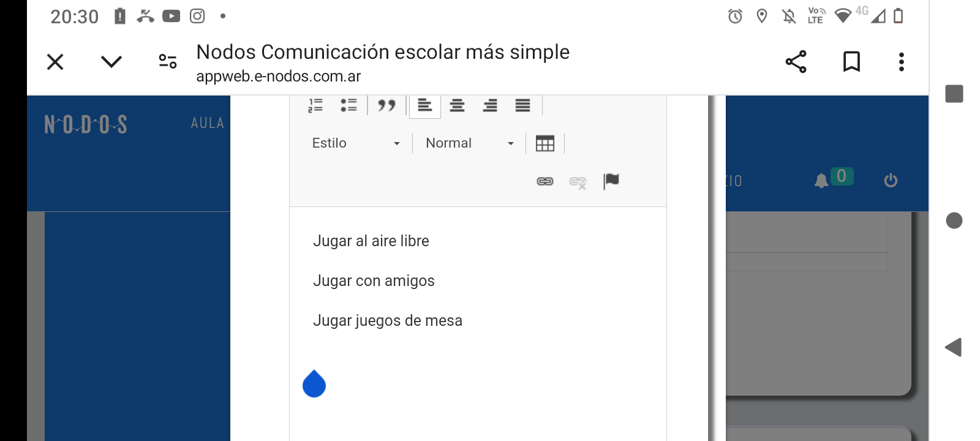Toggle center alignment
This screenshot has width=980, height=441.
point(457,105)
